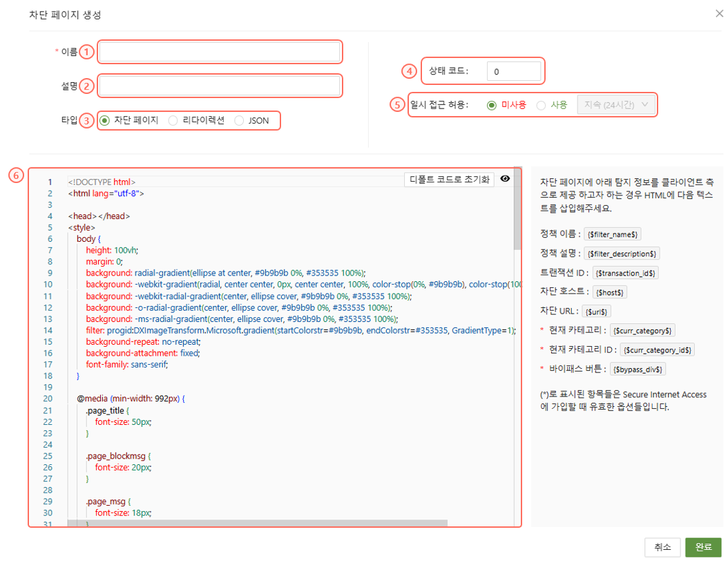Click the green 완료 button
The image size is (728, 563).
(x=703, y=547)
